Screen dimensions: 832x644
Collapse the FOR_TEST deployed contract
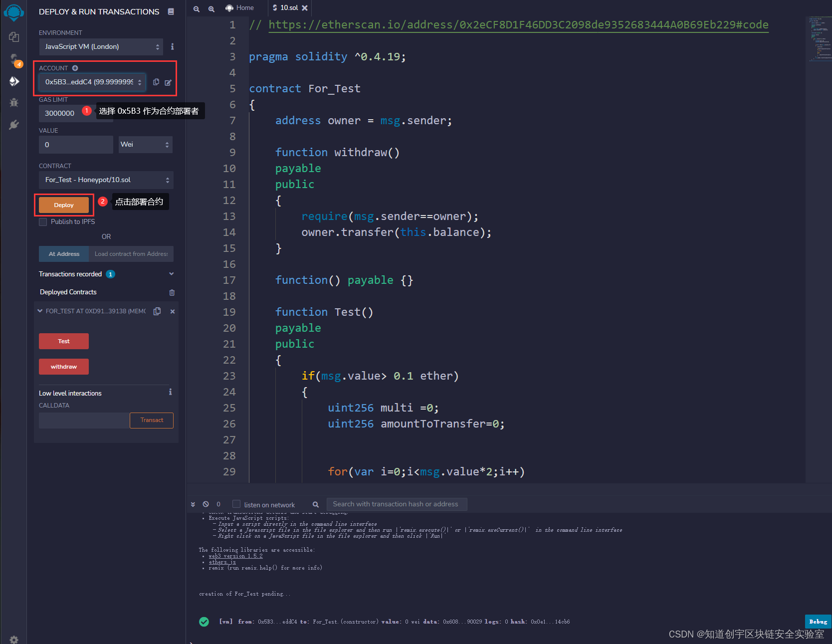pos(40,311)
